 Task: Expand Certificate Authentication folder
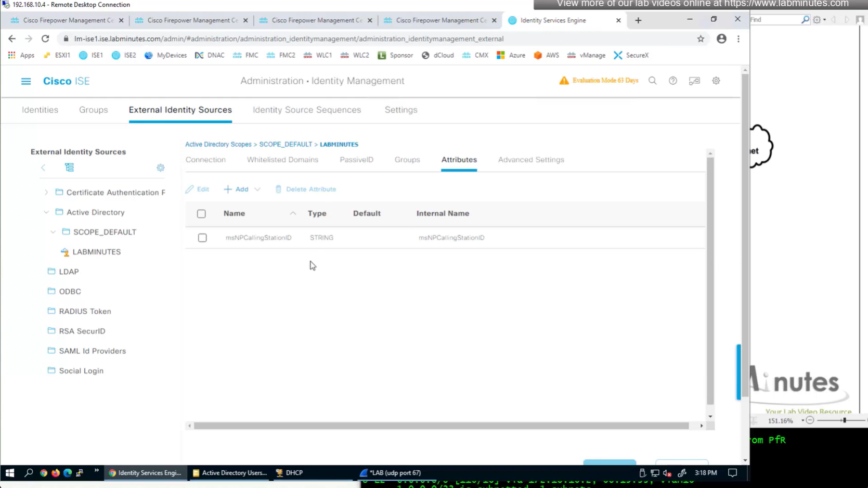pos(46,192)
